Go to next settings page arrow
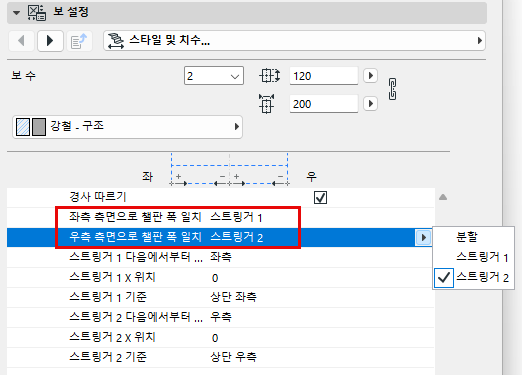The width and height of the screenshot is (522, 375). pyautogui.click(x=50, y=41)
